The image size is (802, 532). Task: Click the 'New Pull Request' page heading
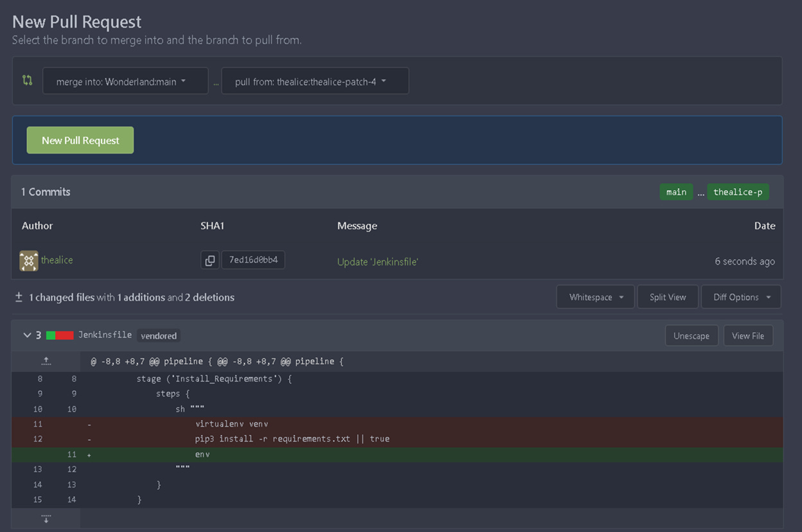click(x=76, y=22)
